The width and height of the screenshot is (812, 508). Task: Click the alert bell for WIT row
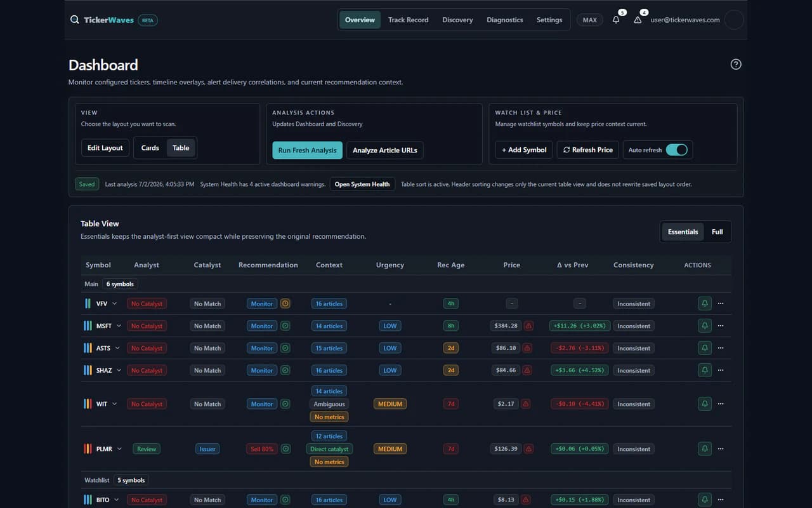tap(705, 404)
